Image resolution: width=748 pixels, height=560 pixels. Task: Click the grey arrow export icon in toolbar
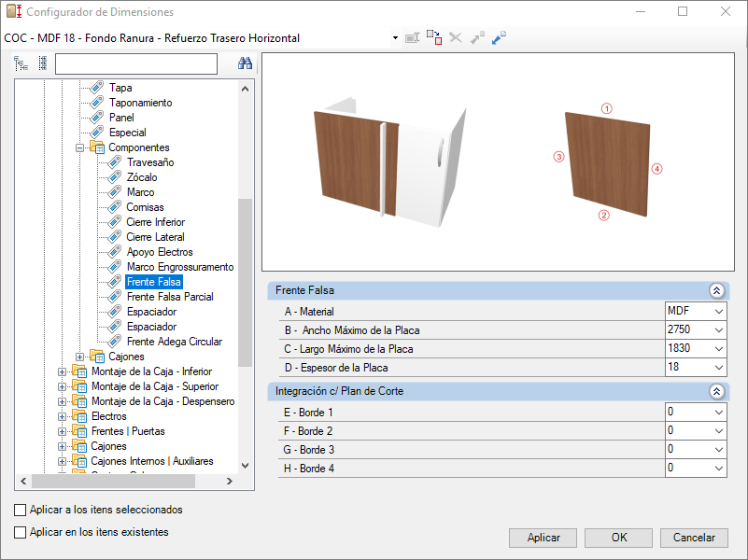click(477, 37)
